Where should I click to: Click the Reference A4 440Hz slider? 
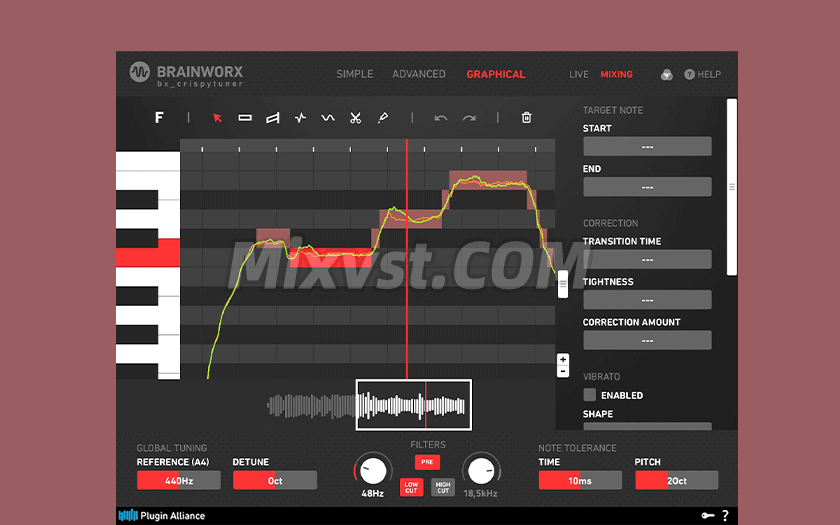178,481
